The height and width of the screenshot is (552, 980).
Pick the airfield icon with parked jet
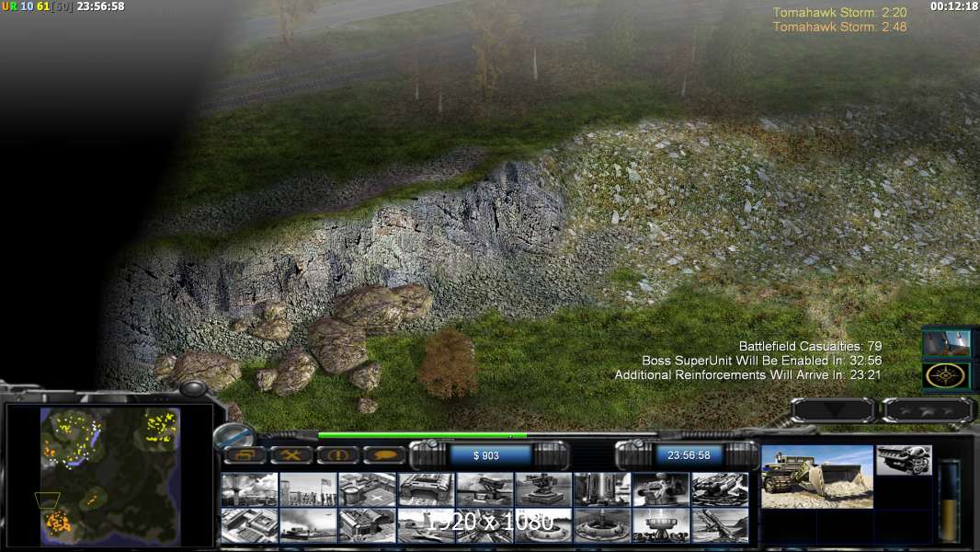426,524
